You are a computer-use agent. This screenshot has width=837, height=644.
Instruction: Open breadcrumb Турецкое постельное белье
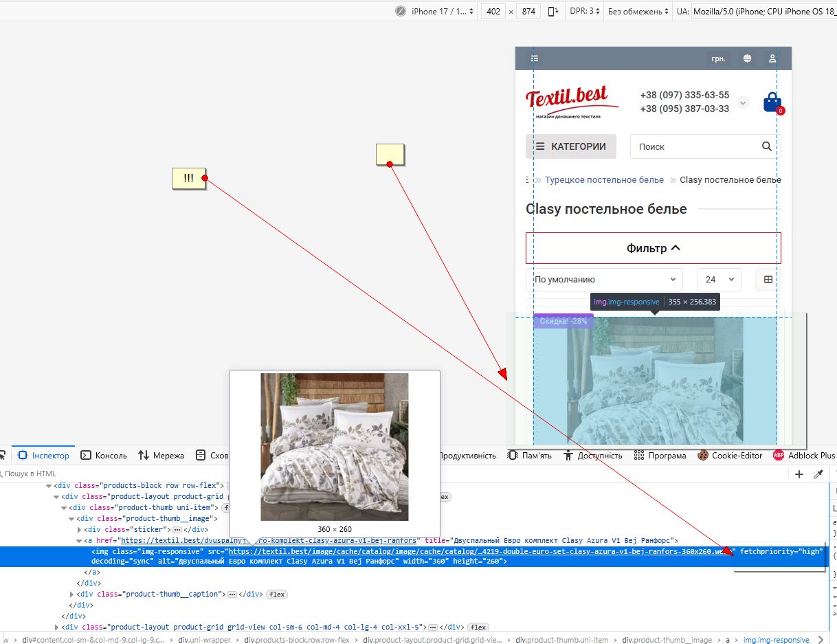click(x=604, y=180)
